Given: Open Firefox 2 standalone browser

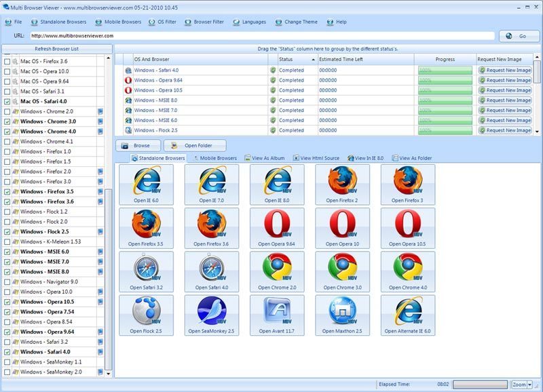Looking at the screenshot, I should coord(342,184).
